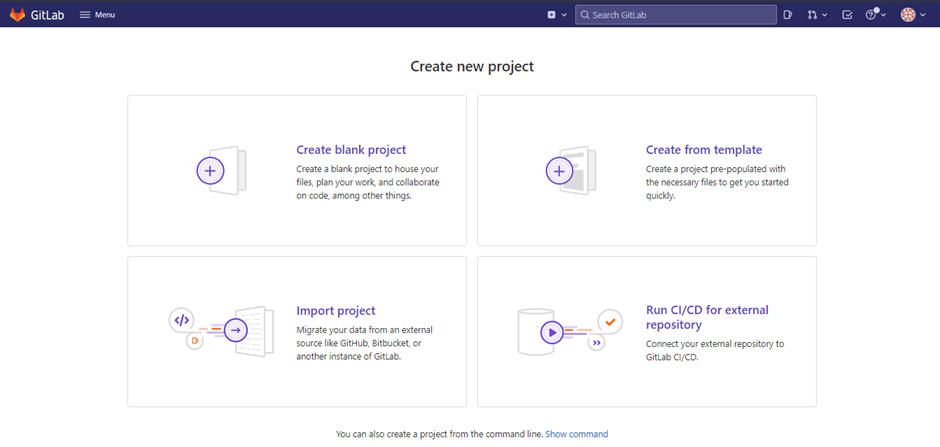Click the plus new item icon
The height and width of the screenshot is (447, 940).
(x=552, y=15)
